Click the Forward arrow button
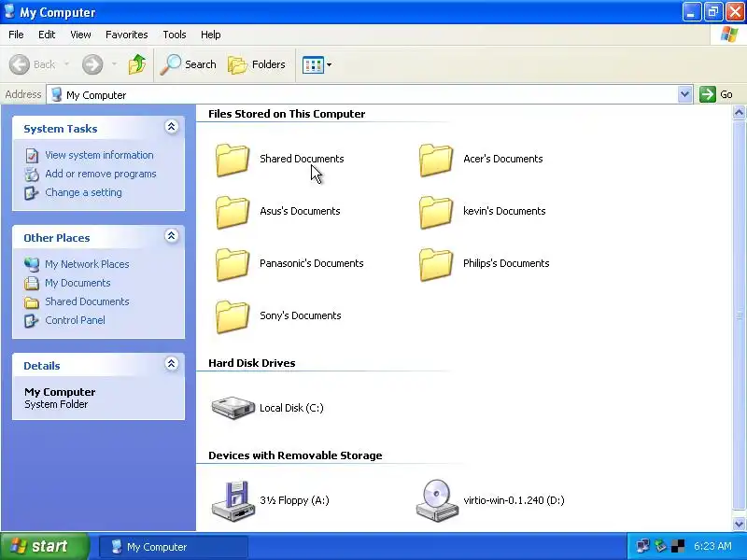This screenshot has height=560, width=747. (x=92, y=64)
